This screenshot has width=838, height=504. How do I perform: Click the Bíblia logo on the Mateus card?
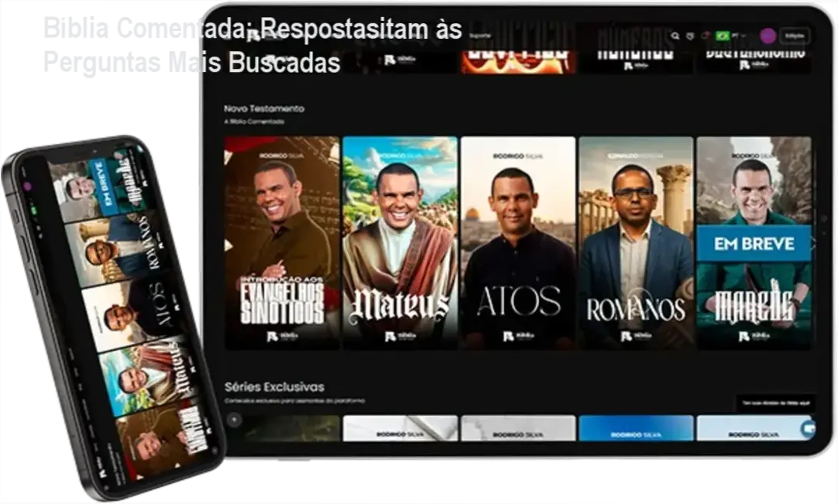click(400, 336)
